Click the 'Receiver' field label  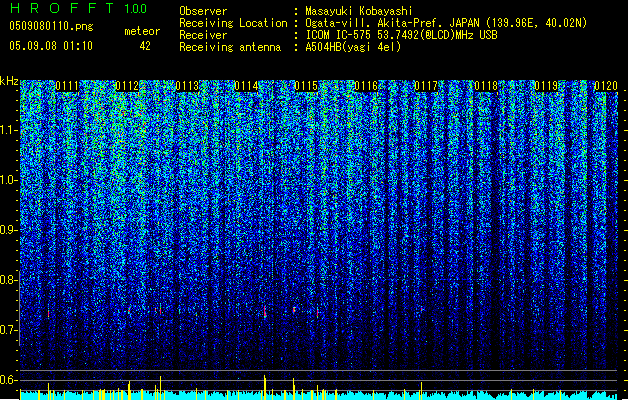click(x=203, y=35)
